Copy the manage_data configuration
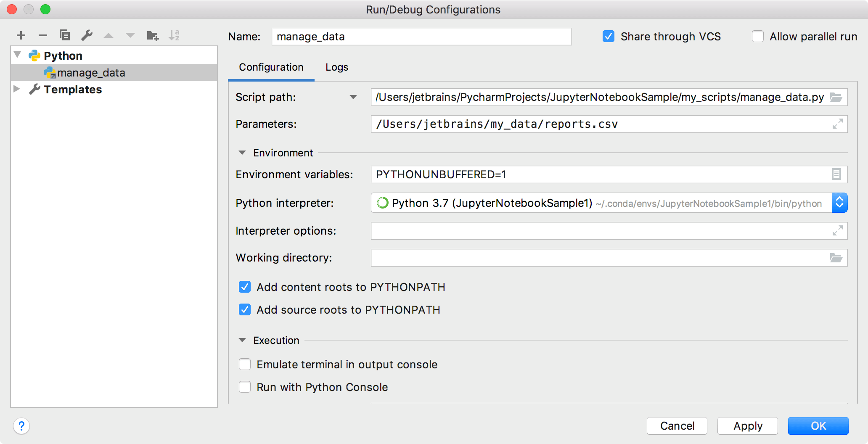Viewport: 868px width, 444px height. coord(64,35)
